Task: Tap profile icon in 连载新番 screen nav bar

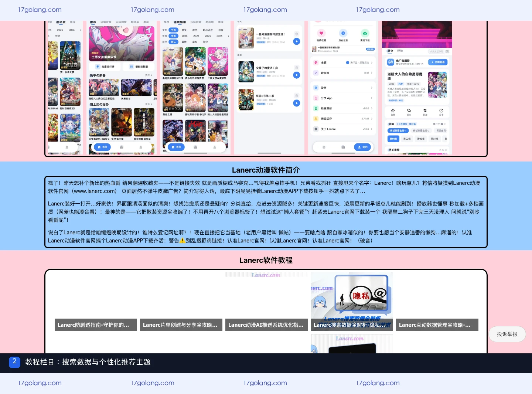Action: pos(215,147)
